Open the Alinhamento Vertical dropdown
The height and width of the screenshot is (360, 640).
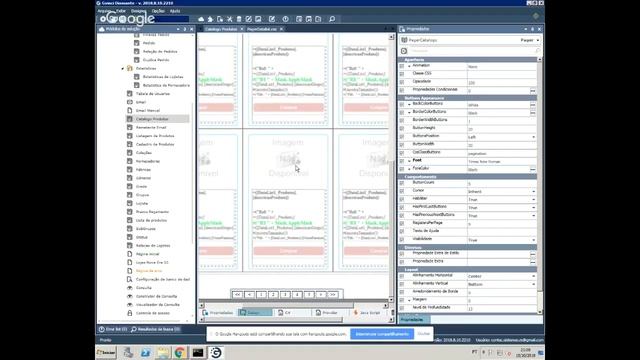coord(533,284)
